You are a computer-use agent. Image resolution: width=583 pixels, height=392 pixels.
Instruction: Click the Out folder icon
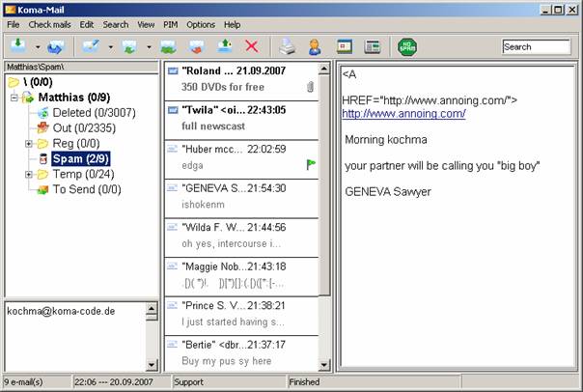click(x=43, y=128)
